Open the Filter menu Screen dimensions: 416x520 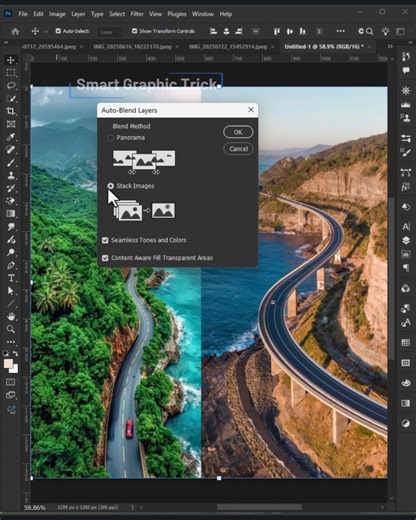137,14
